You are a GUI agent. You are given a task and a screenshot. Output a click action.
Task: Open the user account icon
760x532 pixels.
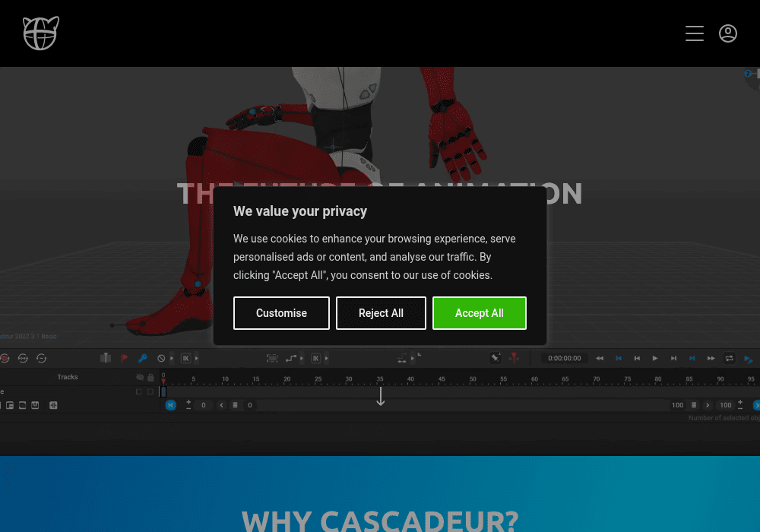point(727,33)
